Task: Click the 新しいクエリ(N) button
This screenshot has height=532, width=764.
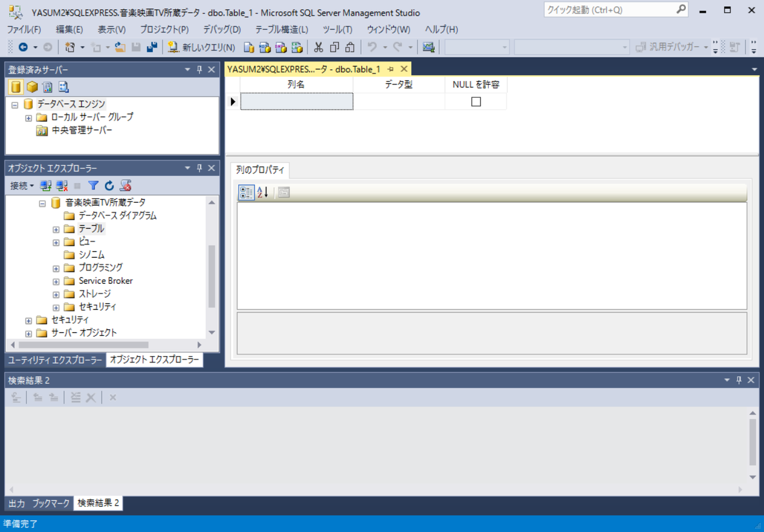Action: tap(202, 47)
